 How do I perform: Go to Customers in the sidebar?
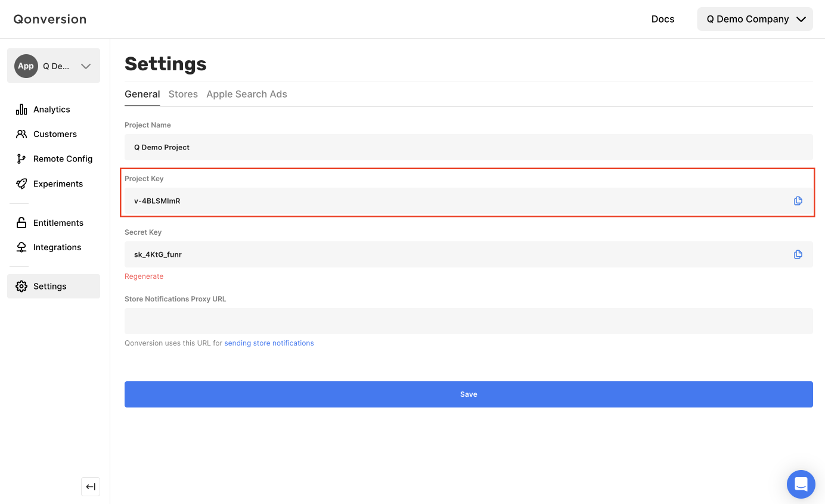pos(54,134)
